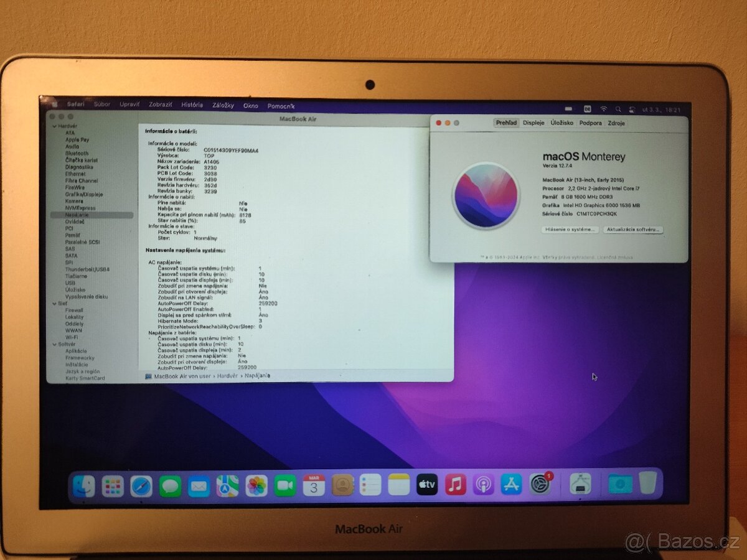Click the Aktualizácia softvéru button
The height and width of the screenshot is (560, 747).
[634, 230]
